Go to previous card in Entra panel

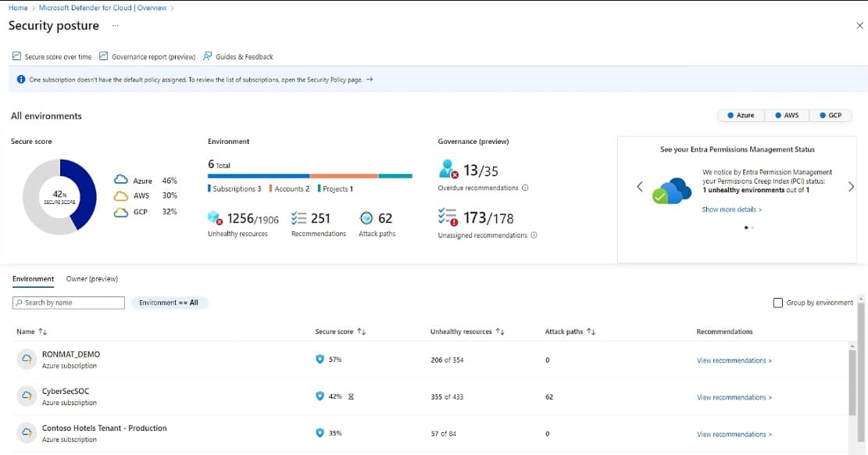(x=640, y=187)
